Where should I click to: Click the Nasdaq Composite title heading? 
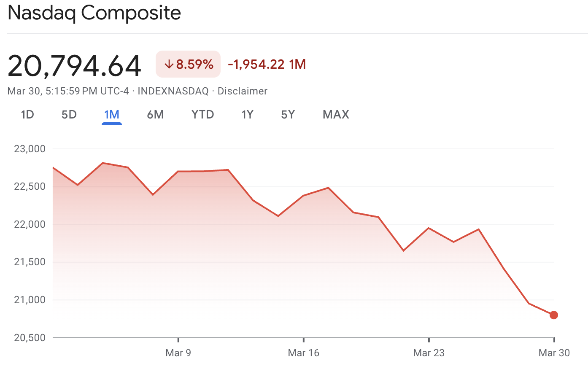click(x=94, y=13)
